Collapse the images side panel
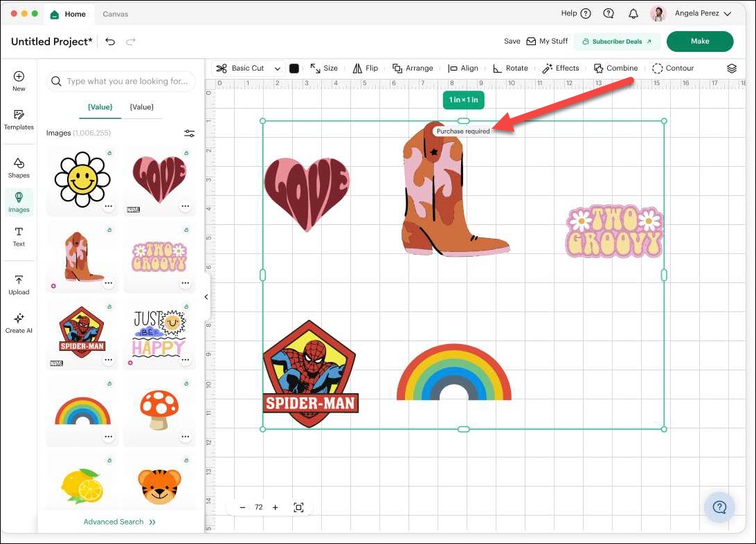 [206, 297]
